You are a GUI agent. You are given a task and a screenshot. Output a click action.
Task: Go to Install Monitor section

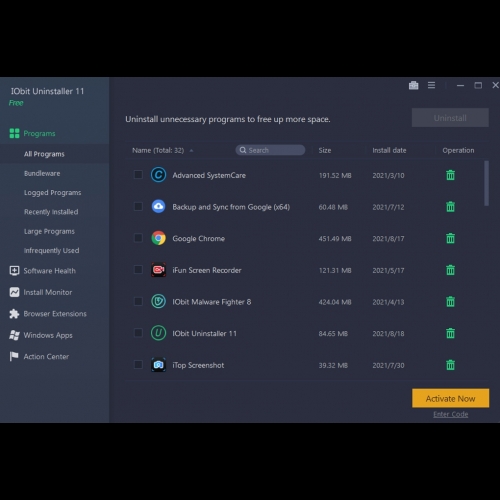click(x=48, y=292)
